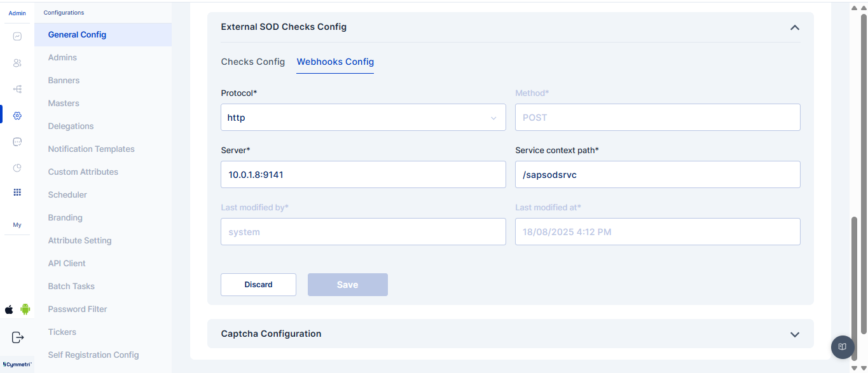Click the Discard button
868x373 pixels.
pos(258,285)
